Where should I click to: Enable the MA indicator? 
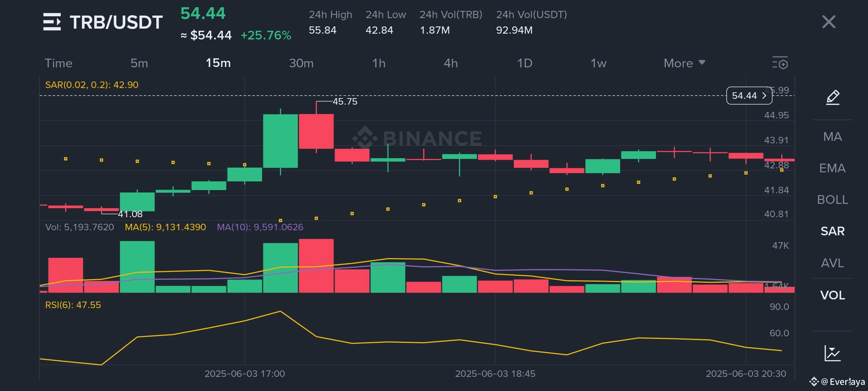[x=832, y=136]
